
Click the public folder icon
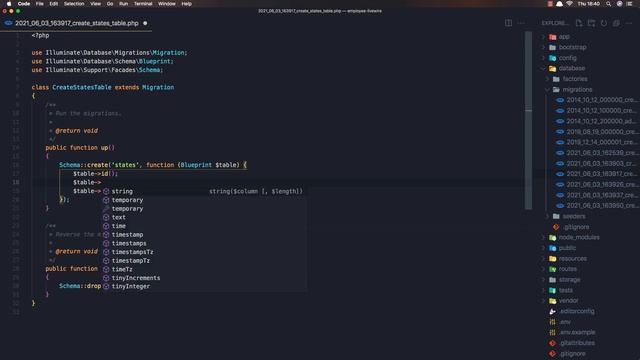[x=553, y=248]
